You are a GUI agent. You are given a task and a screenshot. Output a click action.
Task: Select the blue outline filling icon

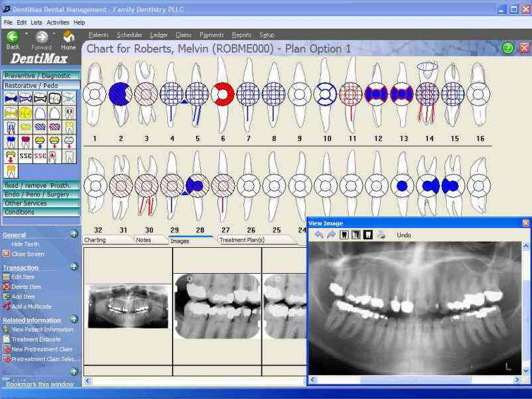26,99
